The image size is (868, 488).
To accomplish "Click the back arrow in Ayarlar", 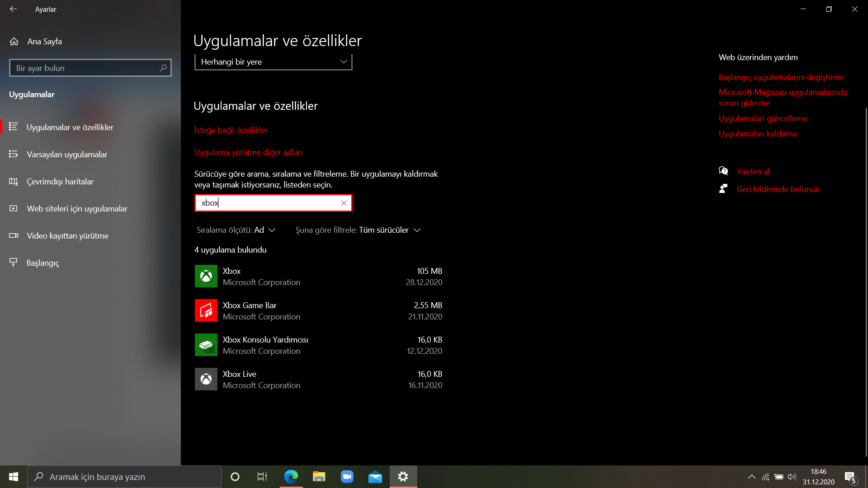I will pos(14,9).
